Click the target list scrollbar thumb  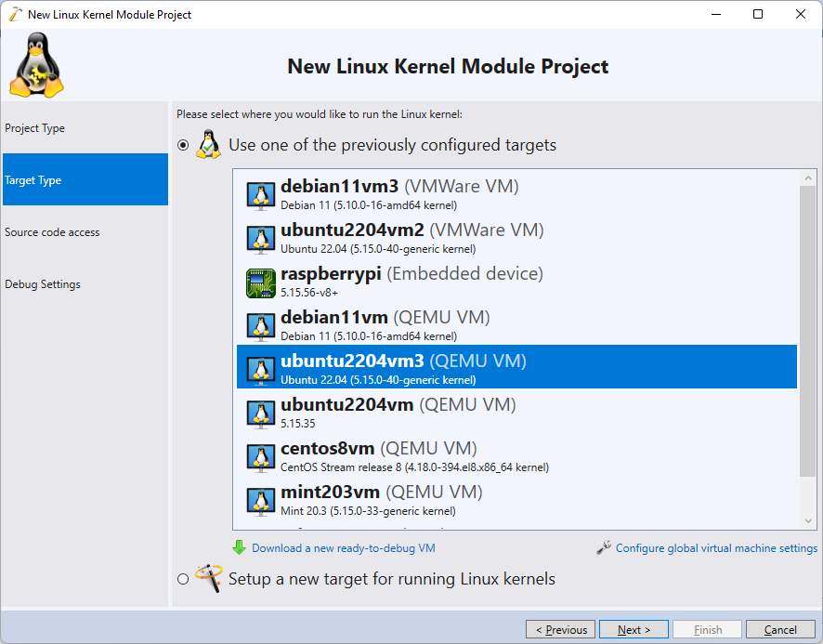pos(808,331)
